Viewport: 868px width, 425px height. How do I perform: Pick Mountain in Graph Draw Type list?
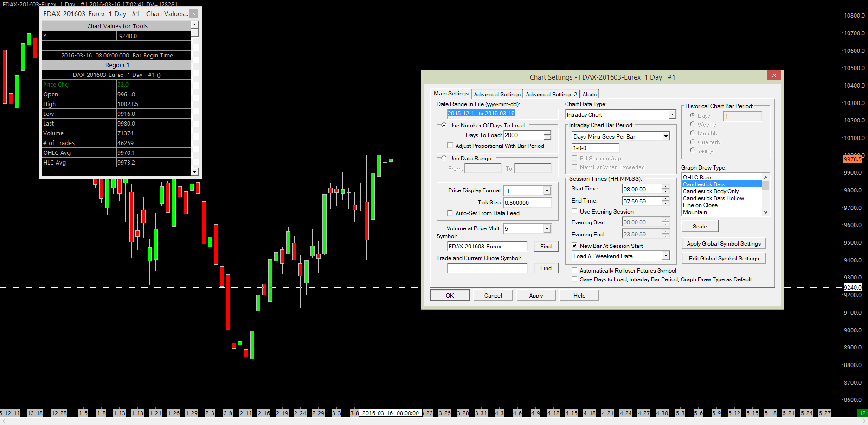point(721,212)
